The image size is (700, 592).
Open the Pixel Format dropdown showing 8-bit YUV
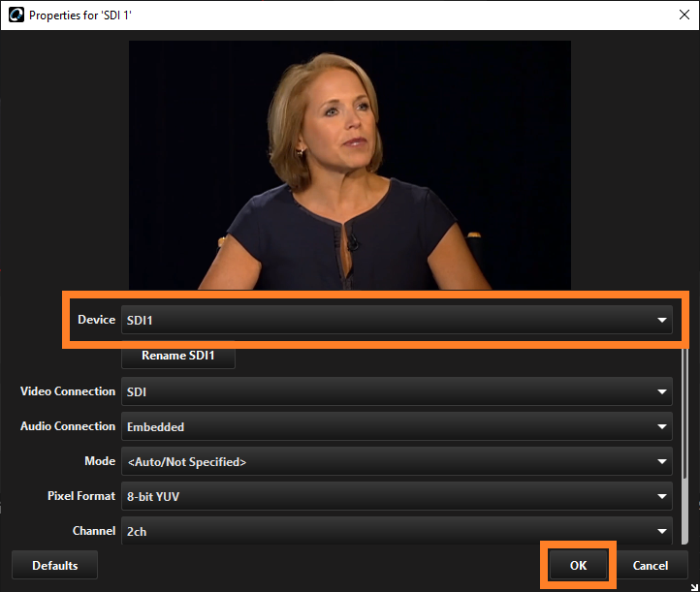pyautogui.click(x=396, y=497)
